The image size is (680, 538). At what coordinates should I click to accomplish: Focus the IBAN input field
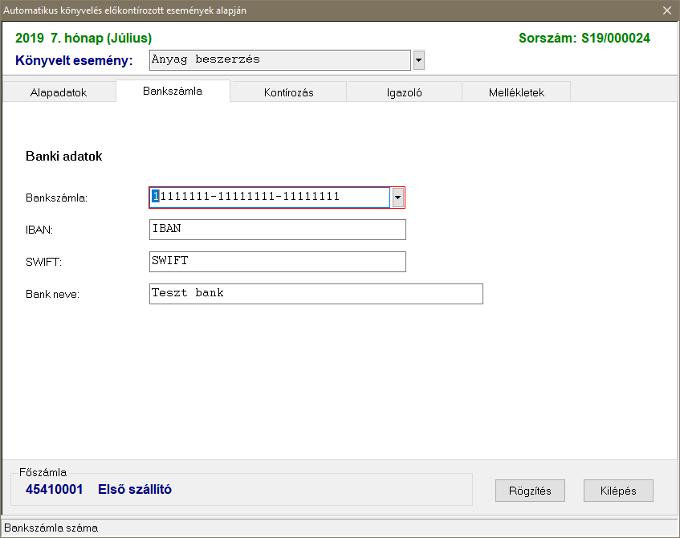coord(277,229)
